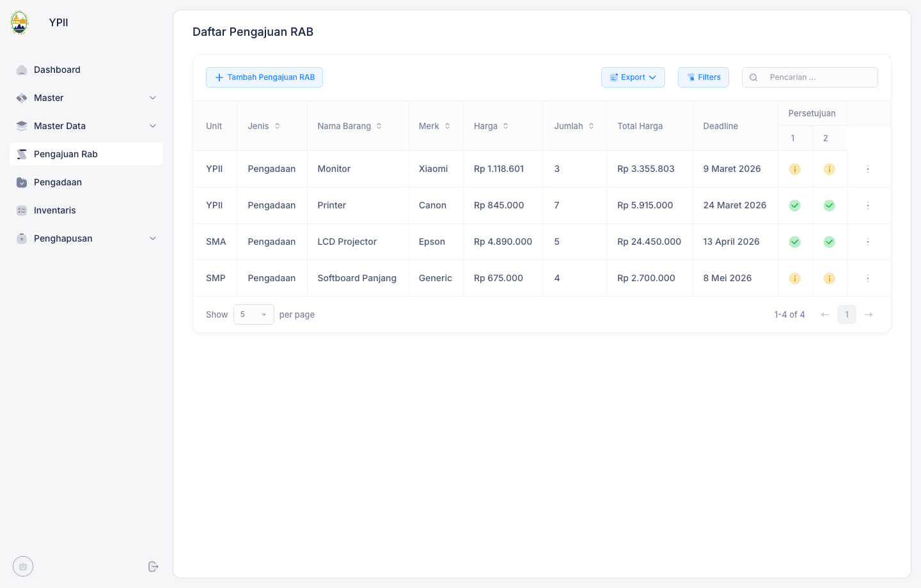Go to next page arrow
This screenshot has height=588, width=921.
pyautogui.click(x=869, y=314)
